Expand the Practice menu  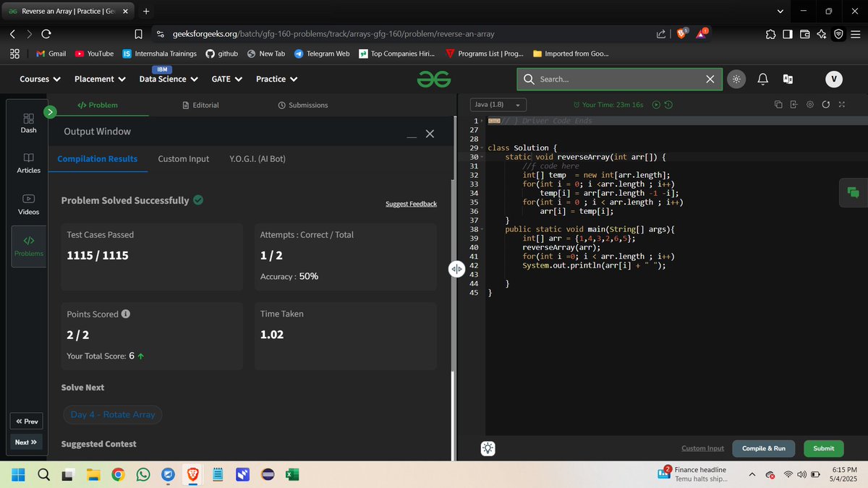(x=276, y=79)
